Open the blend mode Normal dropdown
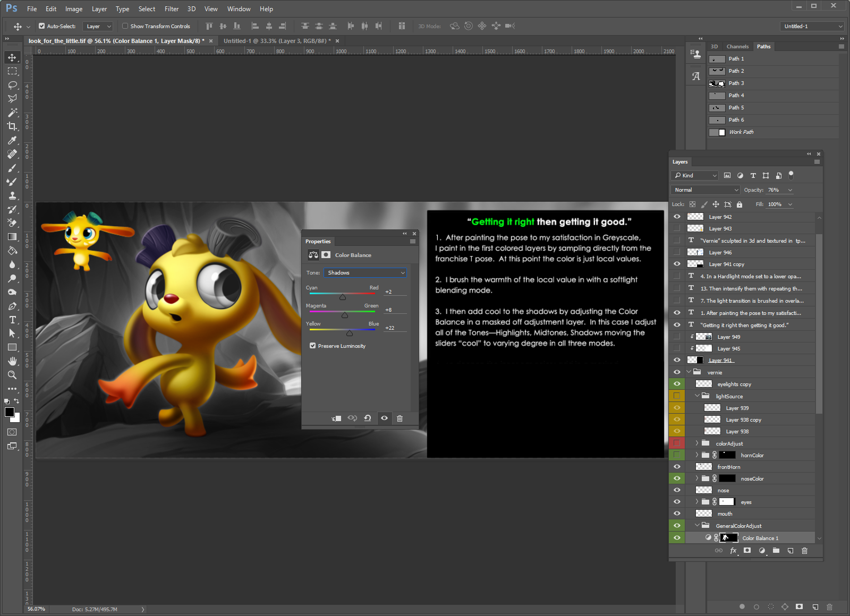The image size is (850, 616). click(x=705, y=190)
